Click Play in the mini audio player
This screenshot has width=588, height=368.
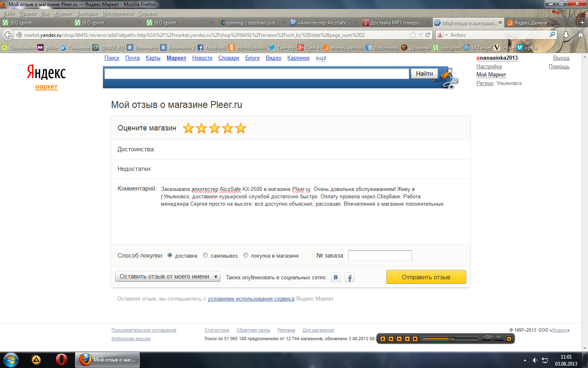coord(383,339)
